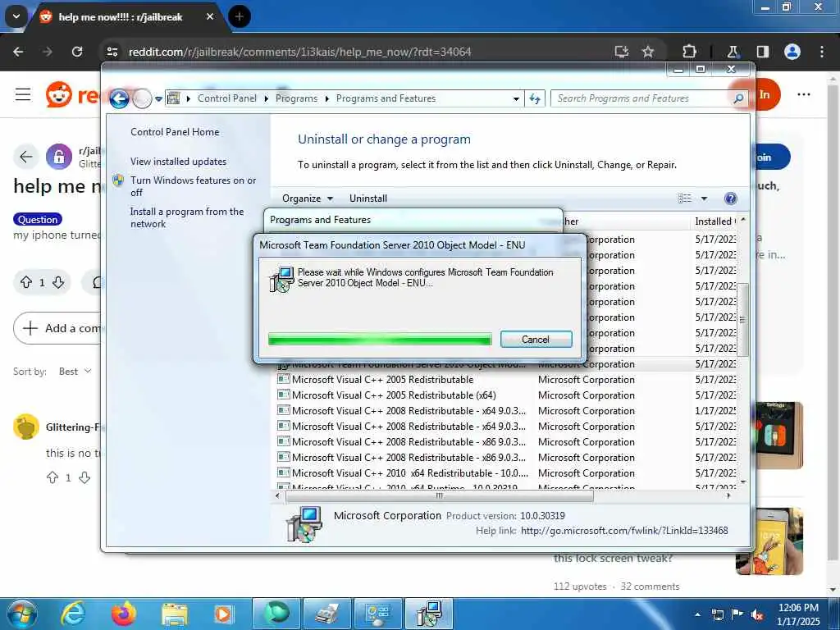Screen dimensions: 840x630
Task: Click Reddit post back arrow button
Action: click(x=25, y=157)
